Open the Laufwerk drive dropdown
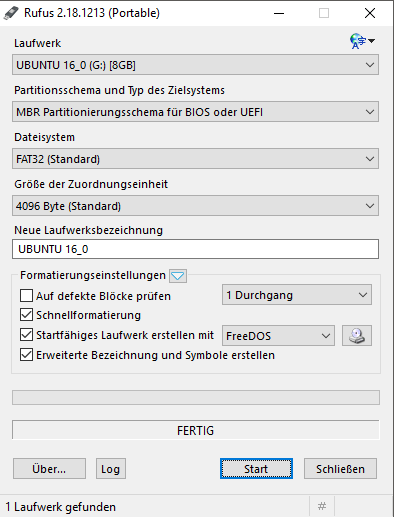The image size is (394, 517). (195, 65)
